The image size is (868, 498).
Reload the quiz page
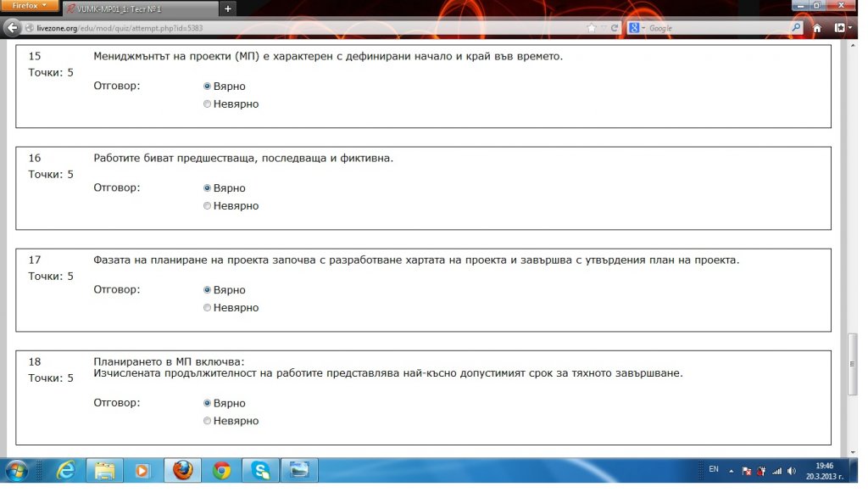click(x=615, y=28)
